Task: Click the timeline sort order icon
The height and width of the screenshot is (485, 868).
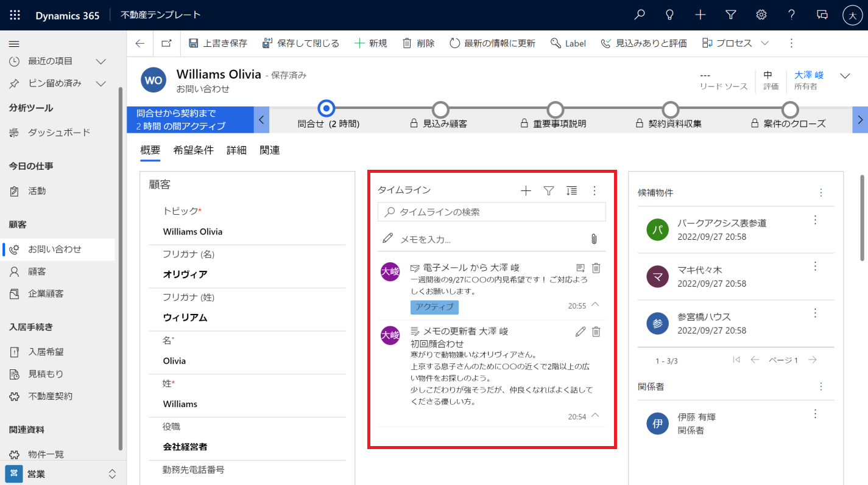Action: (571, 191)
